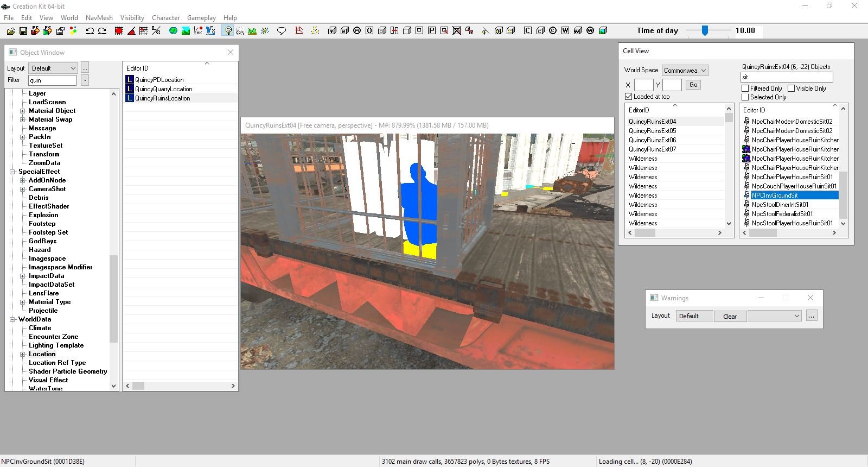Toggle the red snap-to-angle triangle icon
Image resolution: width=868 pixels, height=467 pixels.
click(131, 31)
